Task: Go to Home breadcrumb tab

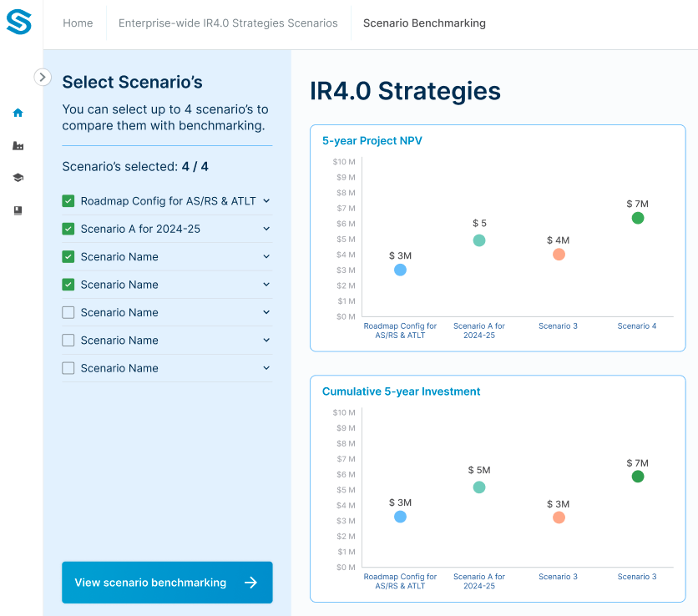Action: (x=78, y=23)
